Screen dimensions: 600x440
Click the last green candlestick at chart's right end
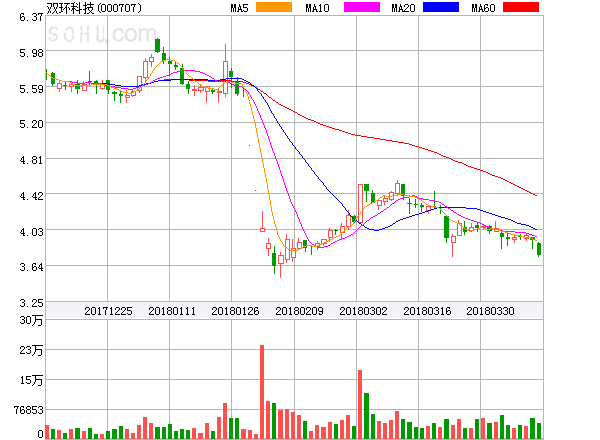pos(539,249)
